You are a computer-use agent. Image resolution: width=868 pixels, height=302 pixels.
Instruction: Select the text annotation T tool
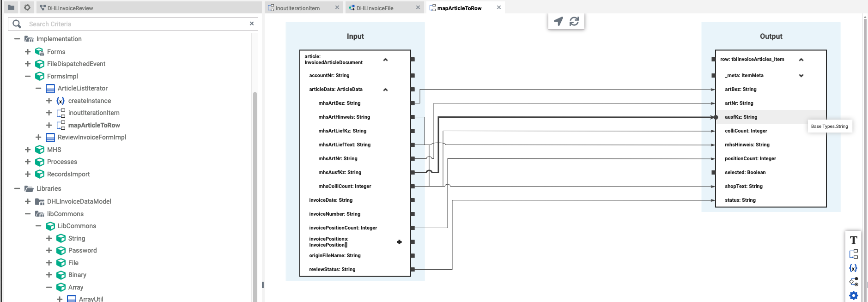tap(853, 240)
